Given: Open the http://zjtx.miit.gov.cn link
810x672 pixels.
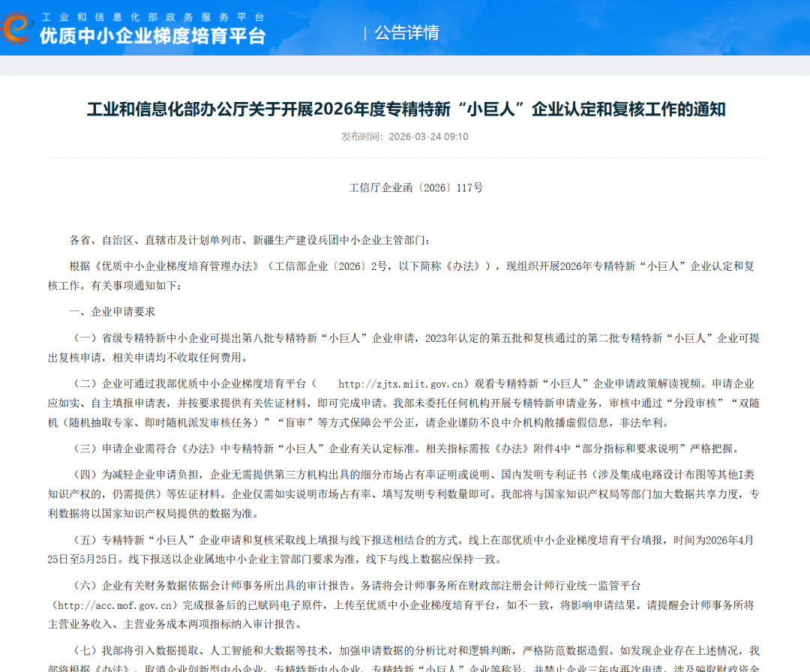Looking at the screenshot, I should click(400, 384).
